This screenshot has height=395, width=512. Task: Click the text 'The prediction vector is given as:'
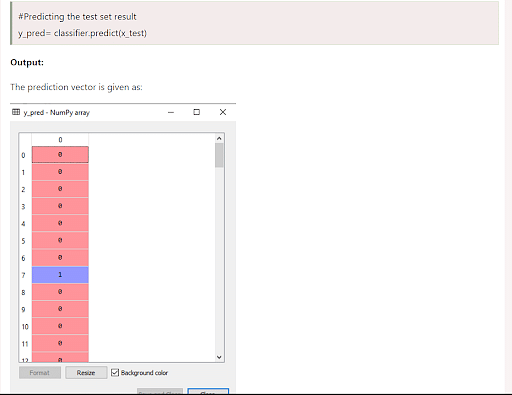76,87
